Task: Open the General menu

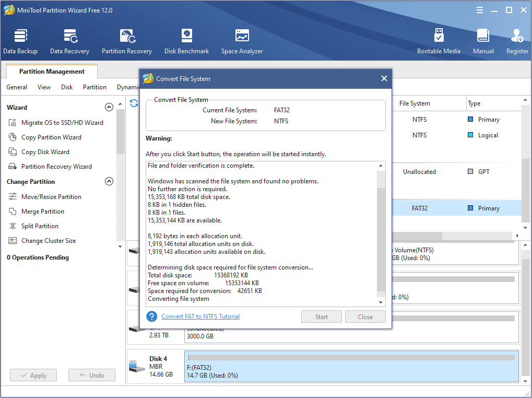Action: [x=17, y=87]
